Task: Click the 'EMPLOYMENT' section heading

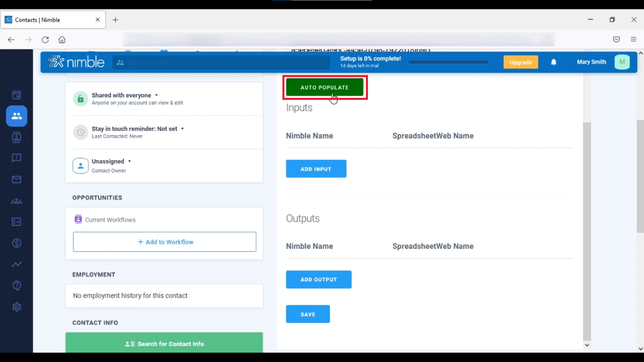Action: 94,275
